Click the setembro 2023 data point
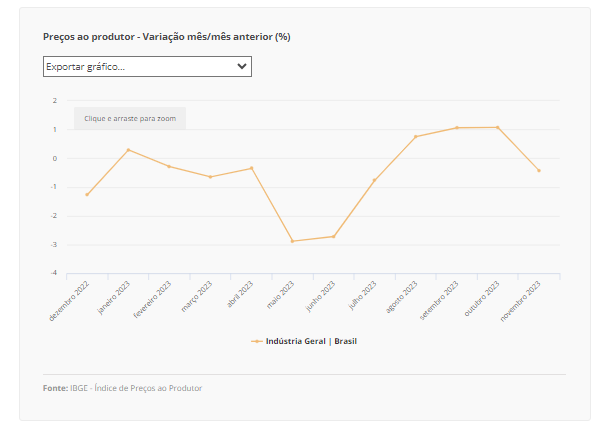 [x=456, y=128]
